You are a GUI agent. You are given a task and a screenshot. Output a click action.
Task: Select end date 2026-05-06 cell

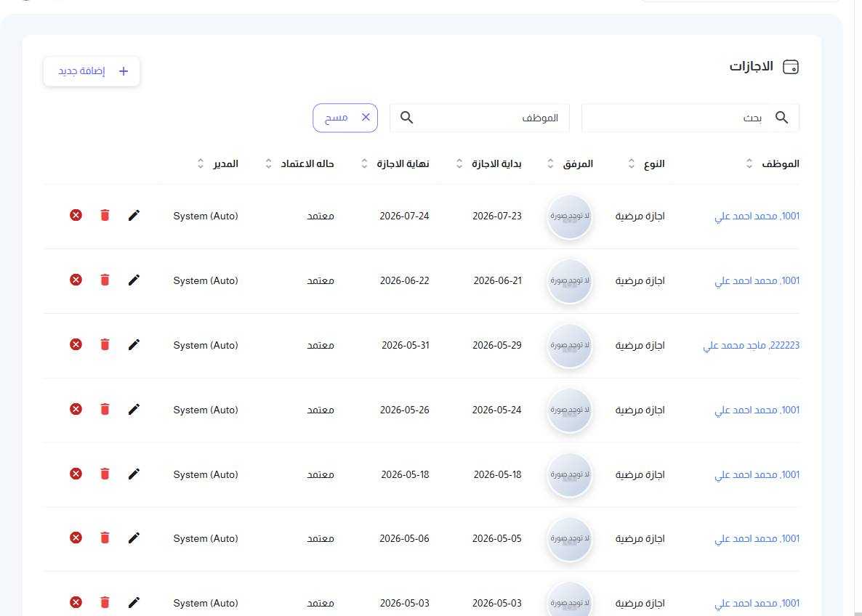point(404,538)
